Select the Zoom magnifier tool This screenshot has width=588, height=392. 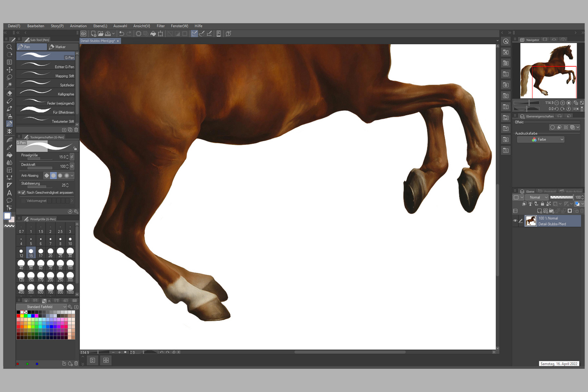9,47
